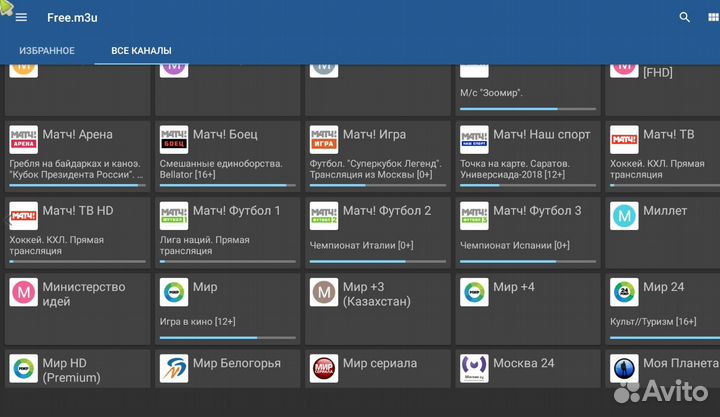Screen dimensions: 720x417
Task: Open the search magnifier icon
Action: click(684, 17)
